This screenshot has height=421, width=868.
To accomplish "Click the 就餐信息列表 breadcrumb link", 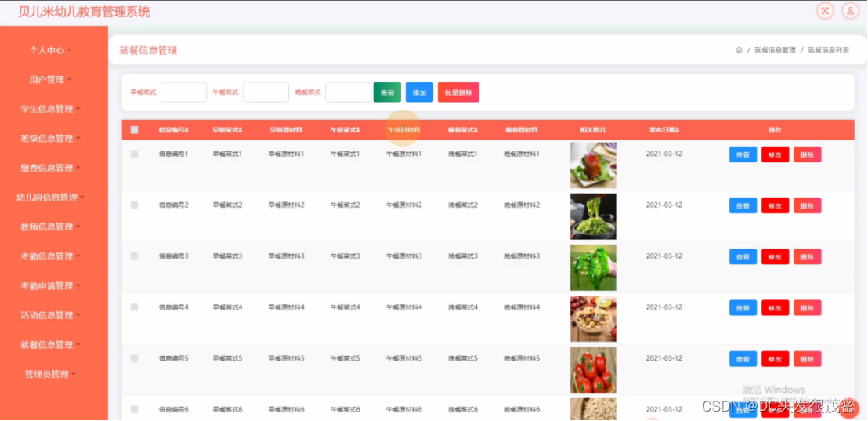I will click(829, 50).
